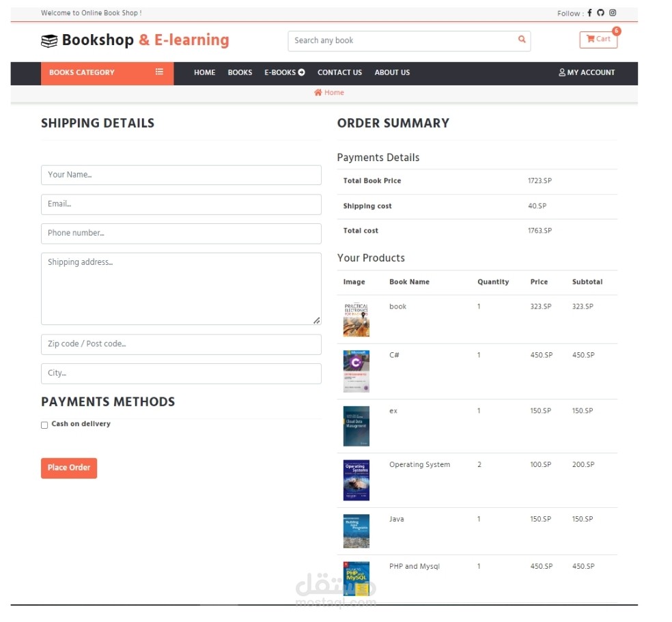Open the Java book cover thumbnail
Image resolution: width=672 pixels, height=622 pixels.
(356, 531)
